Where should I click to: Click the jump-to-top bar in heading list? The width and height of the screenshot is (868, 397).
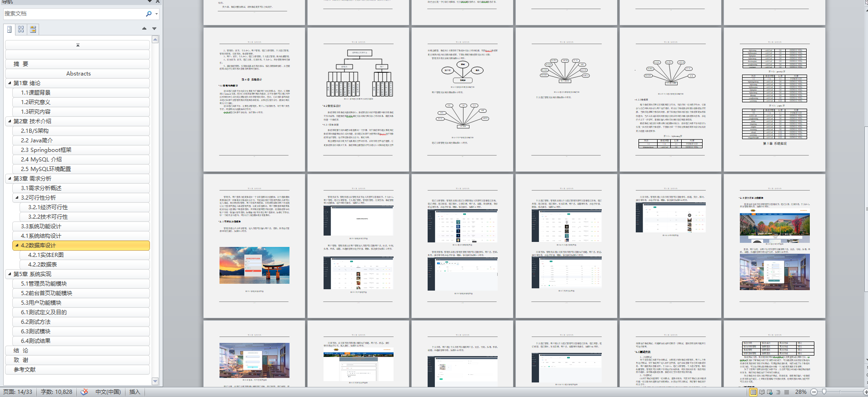click(77, 45)
